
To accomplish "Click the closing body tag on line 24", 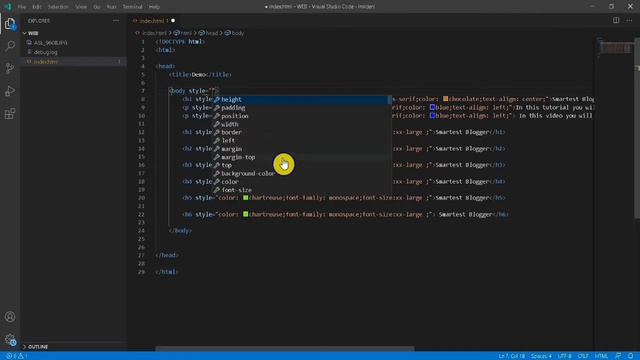I will point(180,231).
